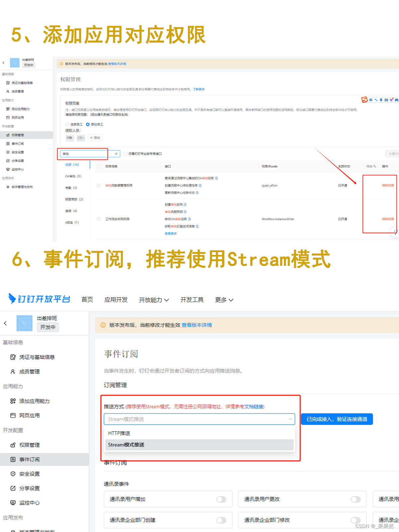Click Sogou microphone voice input icon

(x=381, y=100)
